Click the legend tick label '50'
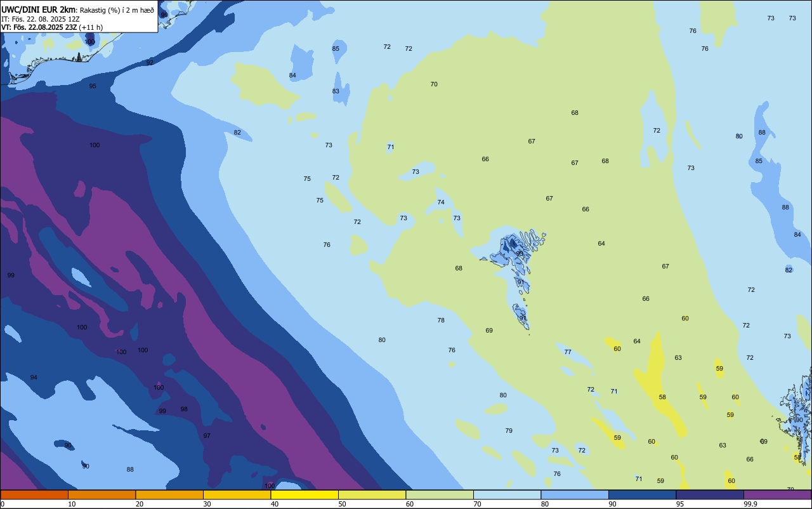The height and width of the screenshot is (509, 812). [x=343, y=504]
